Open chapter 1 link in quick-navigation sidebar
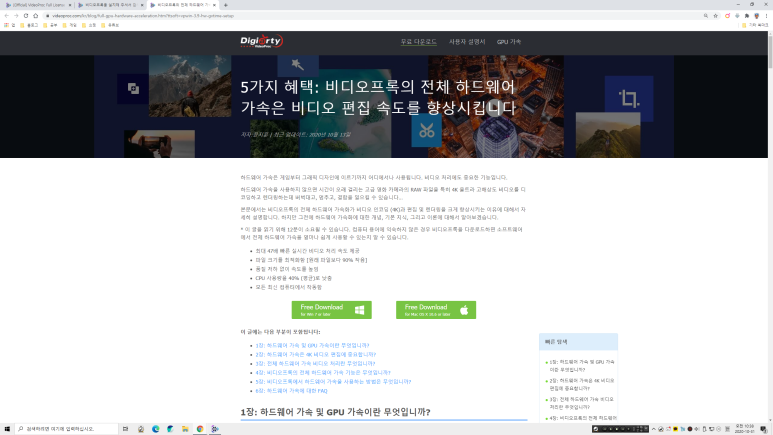The image size is (773, 435). tap(582, 365)
